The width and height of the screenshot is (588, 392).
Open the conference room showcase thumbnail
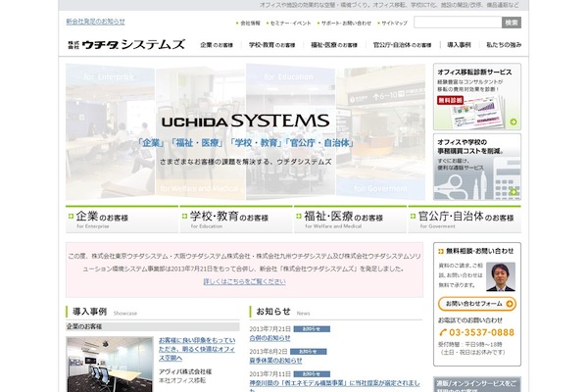[x=110, y=365]
